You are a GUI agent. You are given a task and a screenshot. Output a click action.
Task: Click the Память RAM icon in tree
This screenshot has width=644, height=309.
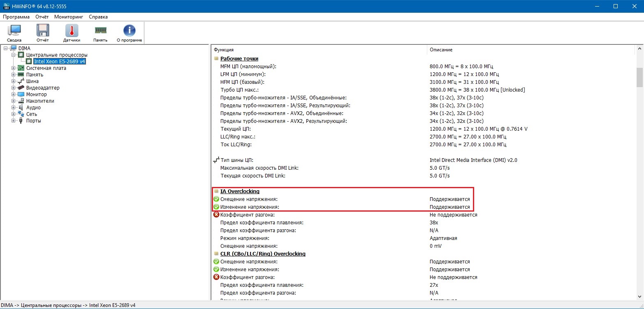click(21, 75)
